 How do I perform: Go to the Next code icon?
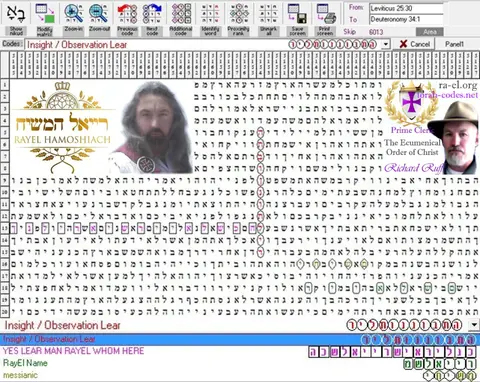click(152, 18)
